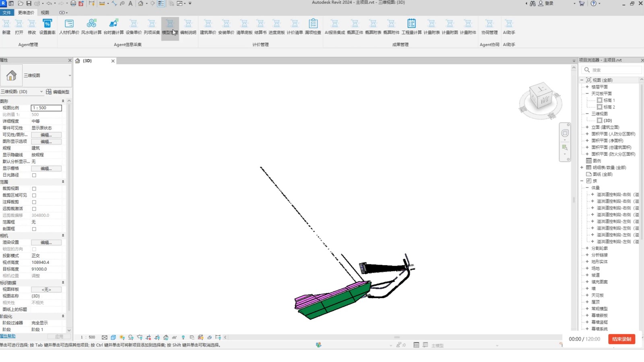Click the 编辑类型 button

point(58,92)
